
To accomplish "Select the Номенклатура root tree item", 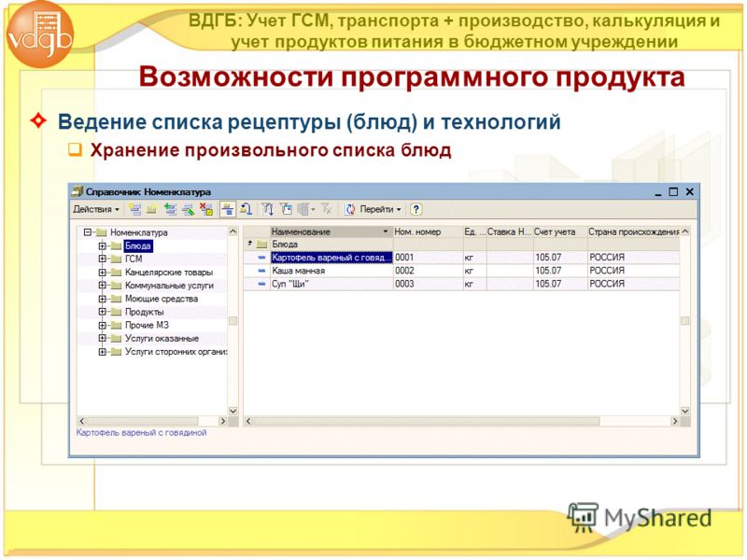I will (x=138, y=232).
